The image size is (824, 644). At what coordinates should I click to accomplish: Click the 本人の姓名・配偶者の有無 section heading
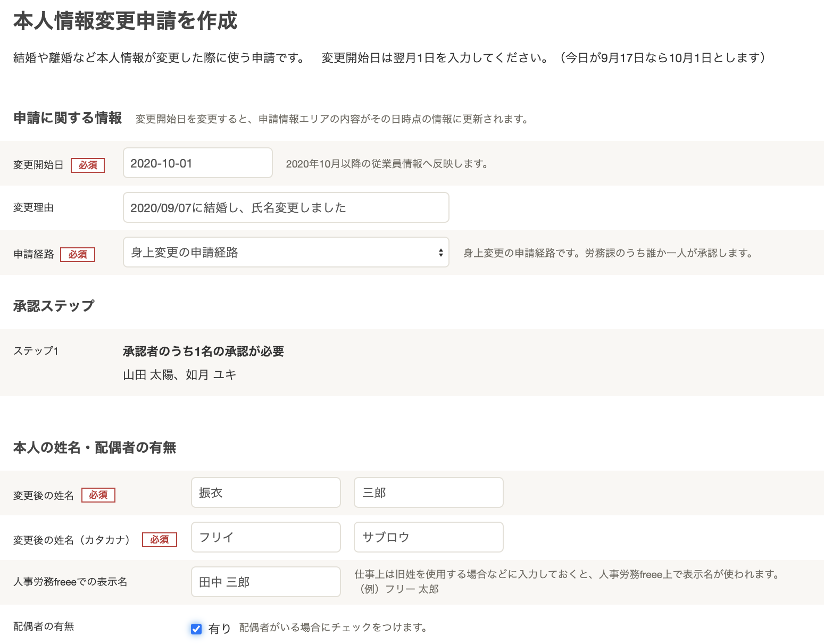click(x=94, y=447)
